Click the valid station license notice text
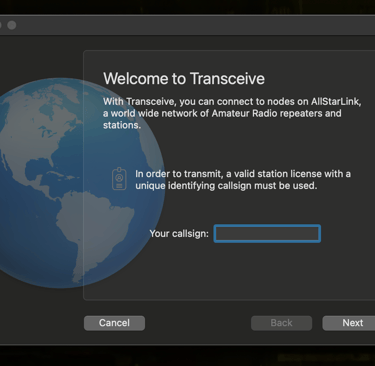This screenshot has height=366, width=375. pos(243,180)
